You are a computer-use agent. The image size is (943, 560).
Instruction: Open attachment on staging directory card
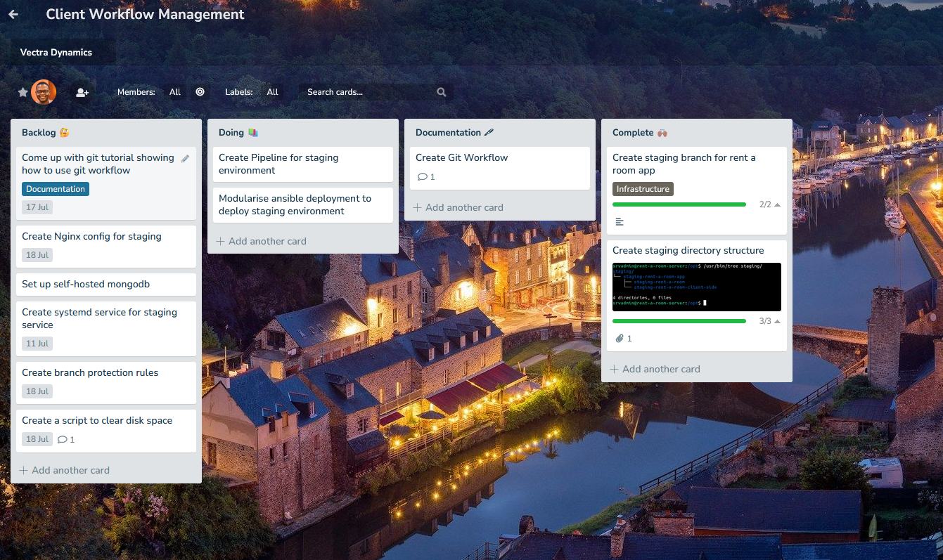[624, 339]
